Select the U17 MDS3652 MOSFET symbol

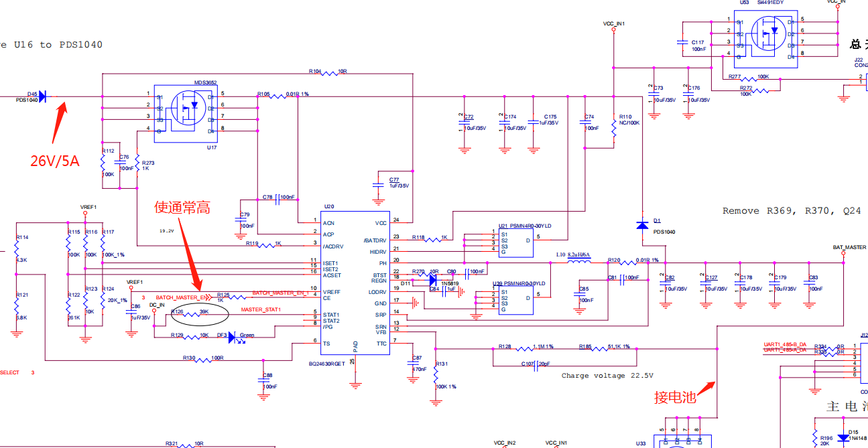coord(182,113)
